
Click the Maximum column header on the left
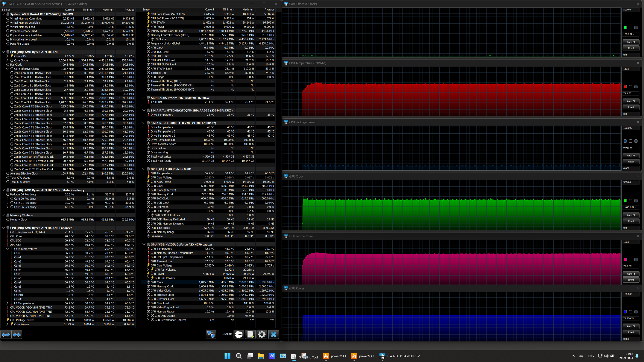click(x=108, y=9)
